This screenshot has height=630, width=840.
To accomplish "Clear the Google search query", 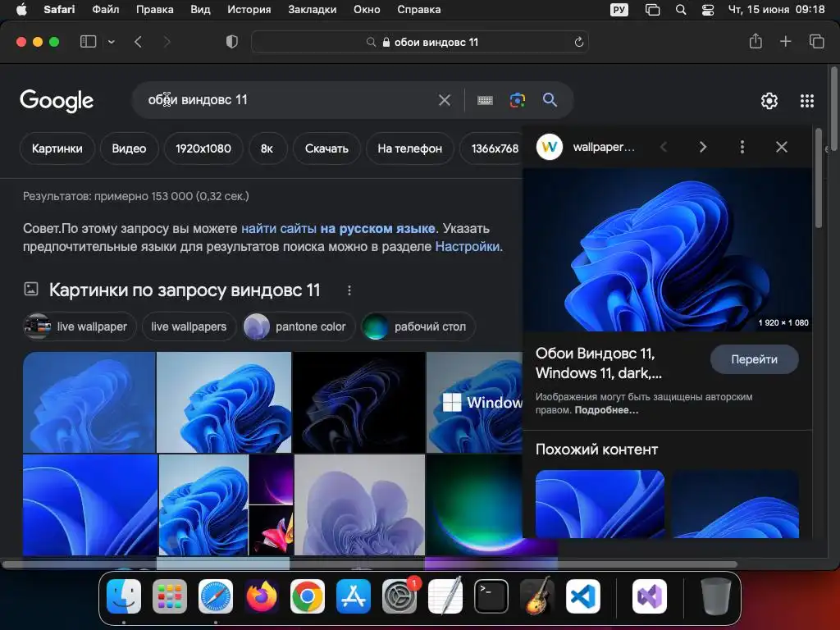I will click(444, 100).
